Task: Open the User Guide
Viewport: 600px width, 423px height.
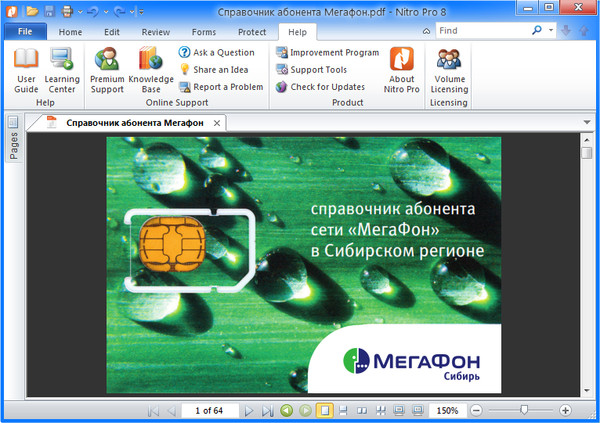Action: tap(27, 68)
